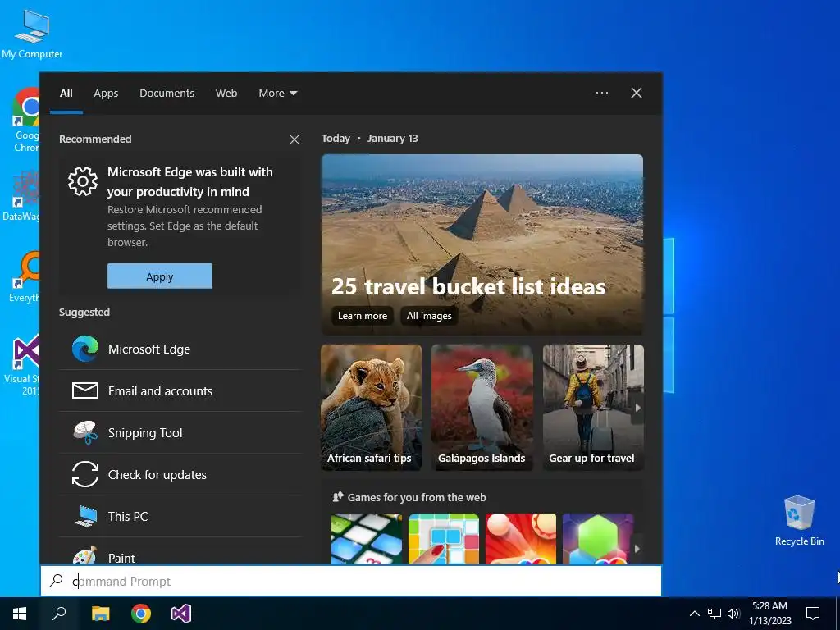840x630 pixels.
Task: Open the Galápagos Islands card
Action: click(x=482, y=408)
